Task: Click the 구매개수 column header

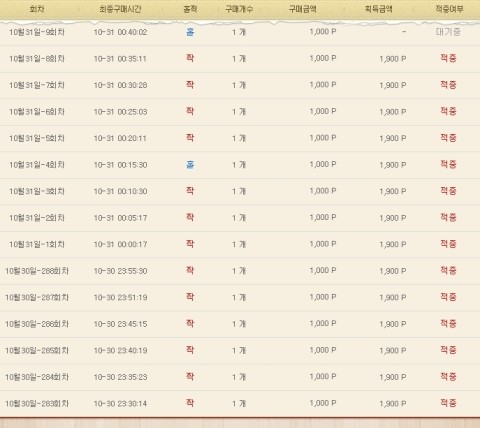Action: [x=239, y=9]
